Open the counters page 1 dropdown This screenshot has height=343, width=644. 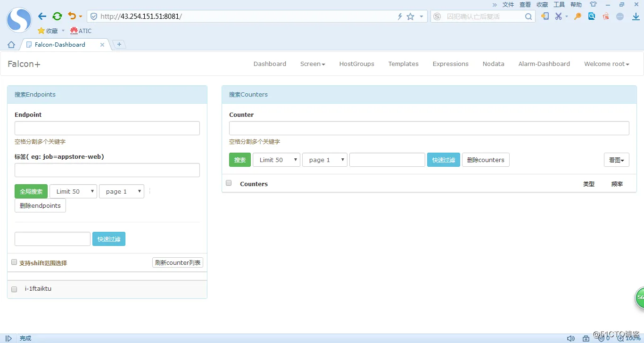point(325,160)
